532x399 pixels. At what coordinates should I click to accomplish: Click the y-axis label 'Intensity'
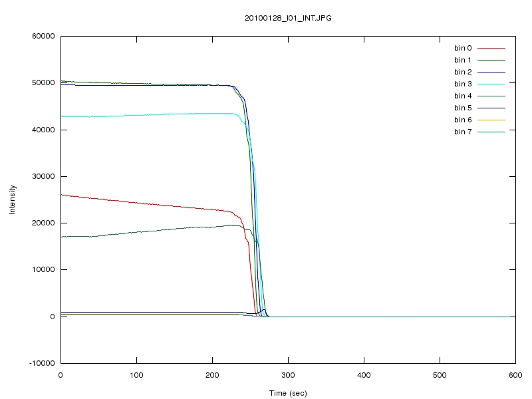[12, 199]
